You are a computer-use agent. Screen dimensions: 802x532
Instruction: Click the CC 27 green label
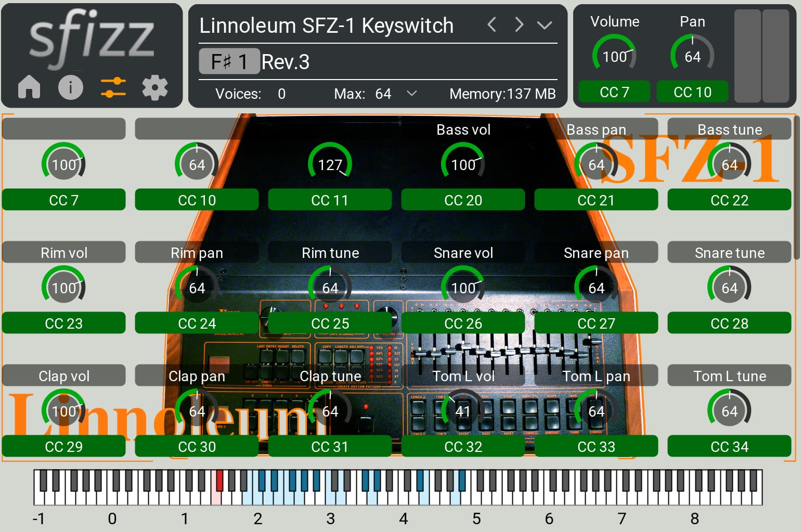(x=596, y=323)
